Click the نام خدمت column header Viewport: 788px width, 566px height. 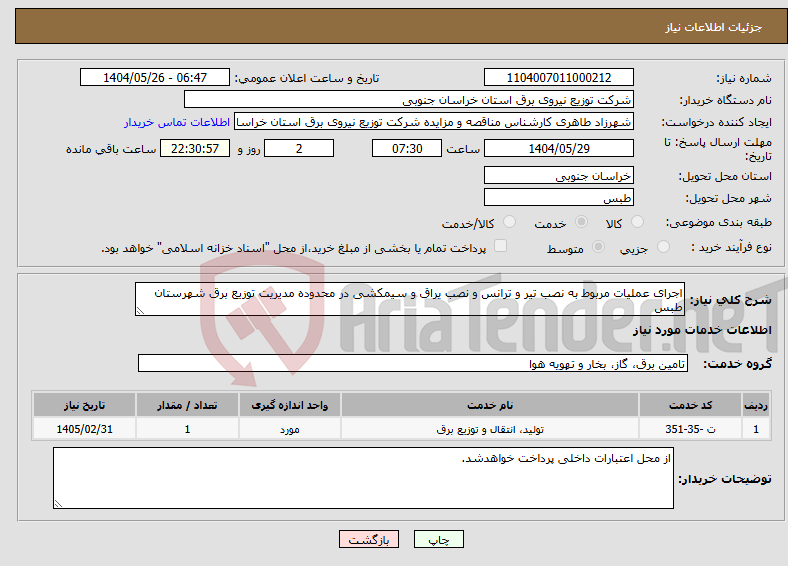490,405
